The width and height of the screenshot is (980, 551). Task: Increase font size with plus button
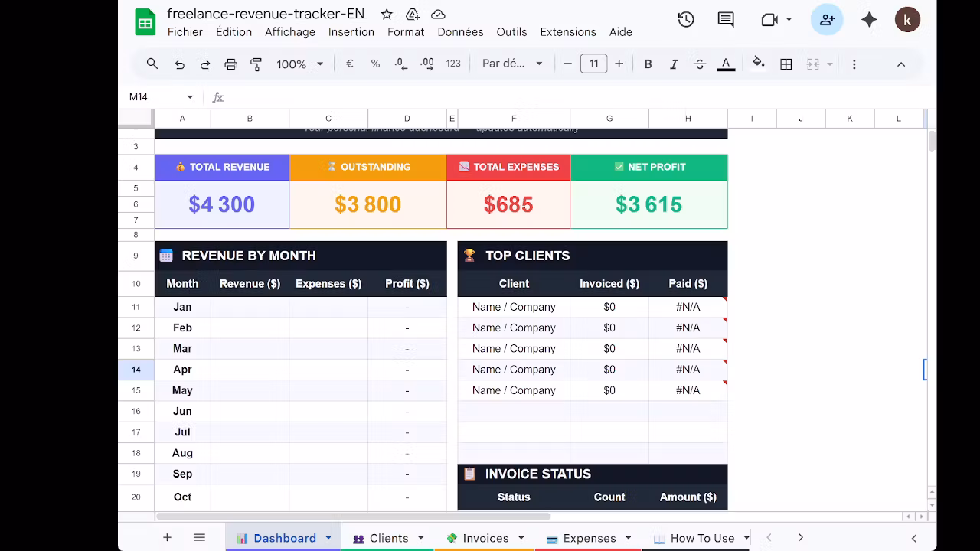pyautogui.click(x=619, y=64)
